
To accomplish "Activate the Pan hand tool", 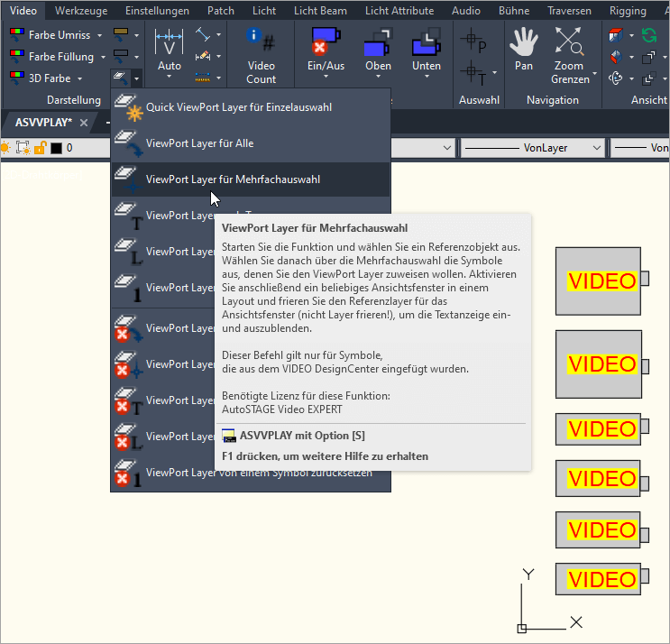I will point(523,42).
